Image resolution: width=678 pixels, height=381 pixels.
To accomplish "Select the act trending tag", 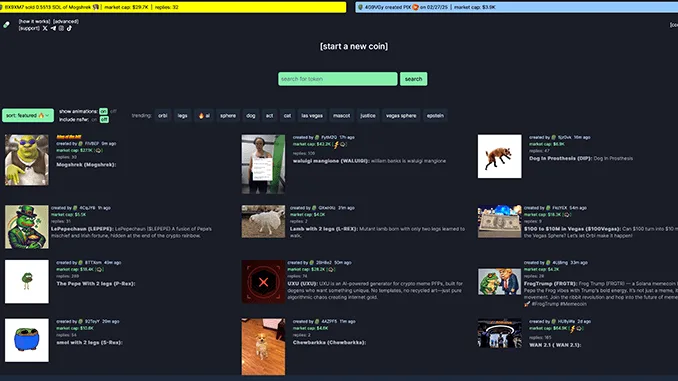I will (x=269, y=115).
